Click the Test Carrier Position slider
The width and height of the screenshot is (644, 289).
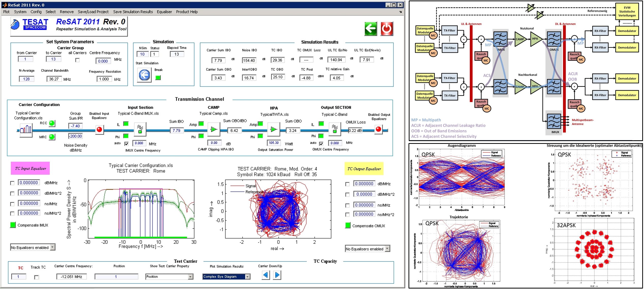[116, 277]
